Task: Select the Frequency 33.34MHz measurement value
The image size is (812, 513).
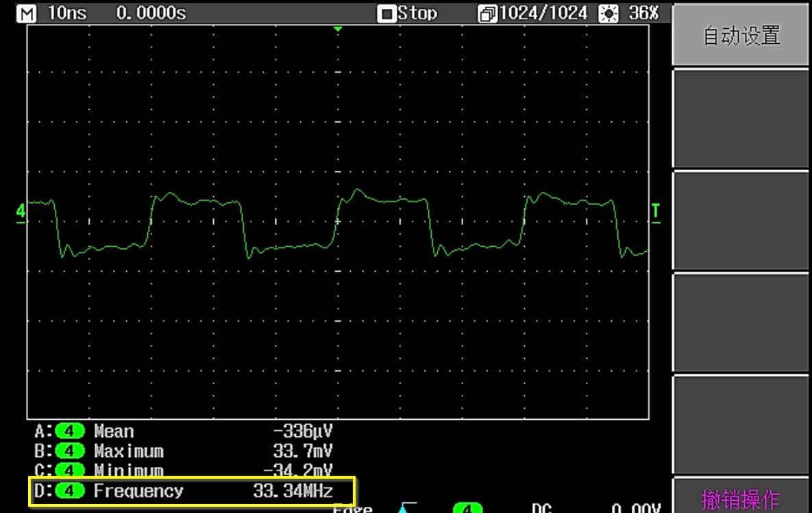Action: (x=293, y=490)
